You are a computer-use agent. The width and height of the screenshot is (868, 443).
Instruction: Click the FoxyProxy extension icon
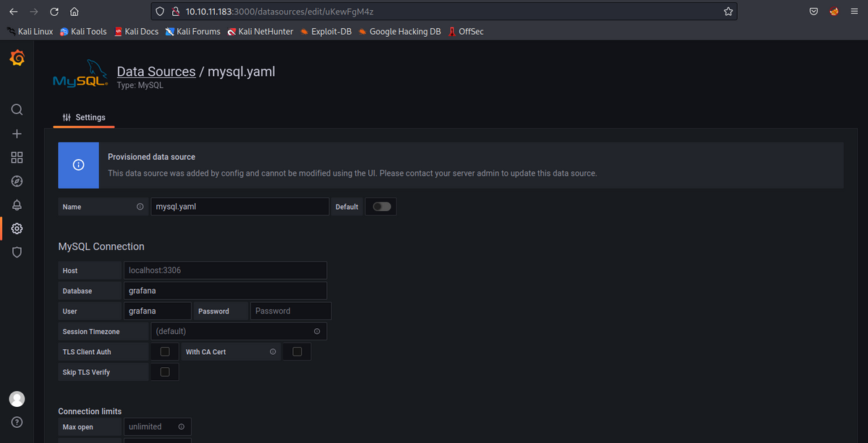834,12
